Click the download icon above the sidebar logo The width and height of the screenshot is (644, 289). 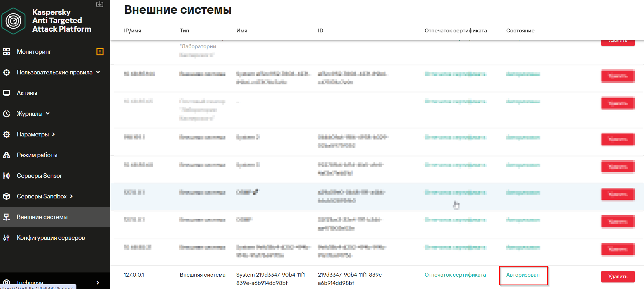[100, 4]
